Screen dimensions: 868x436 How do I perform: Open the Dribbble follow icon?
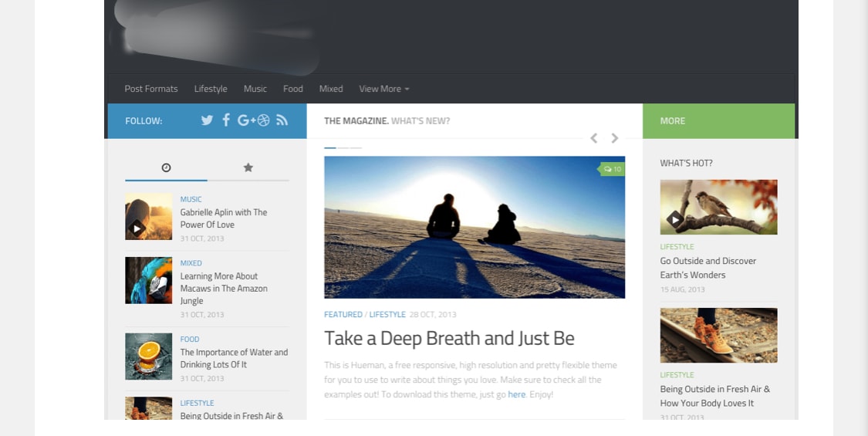(264, 120)
